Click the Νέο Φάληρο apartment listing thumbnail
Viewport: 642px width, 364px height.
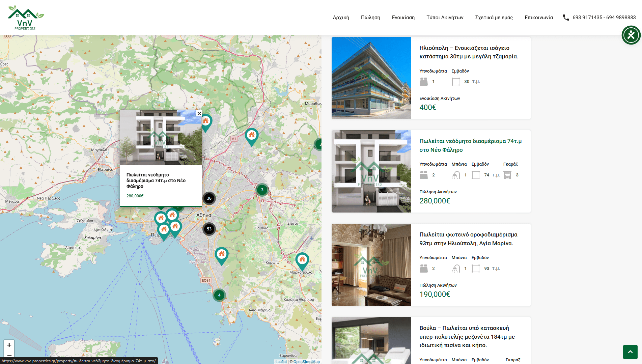pos(371,171)
